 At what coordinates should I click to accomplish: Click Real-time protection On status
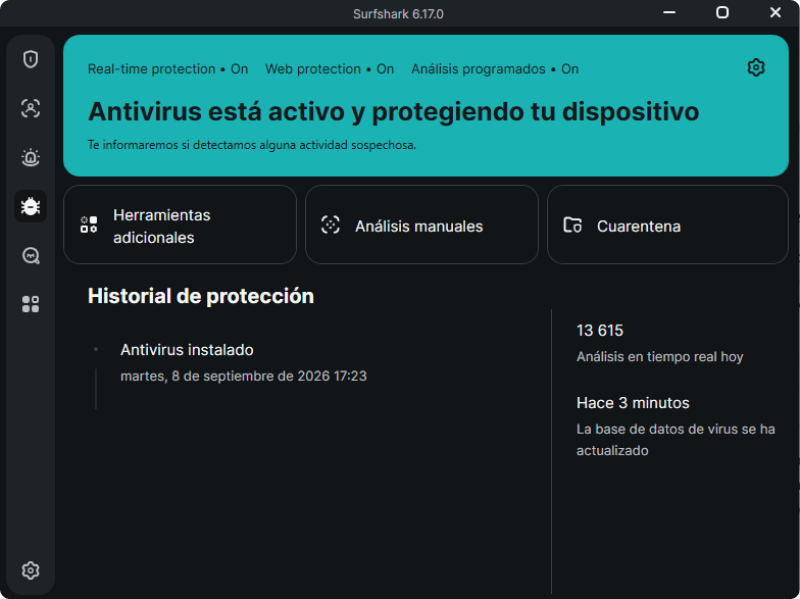(168, 69)
